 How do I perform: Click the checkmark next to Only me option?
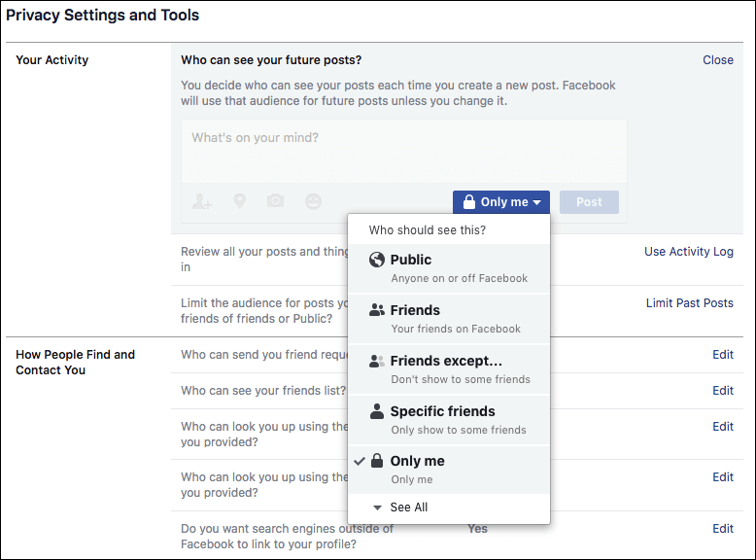pyautogui.click(x=360, y=461)
